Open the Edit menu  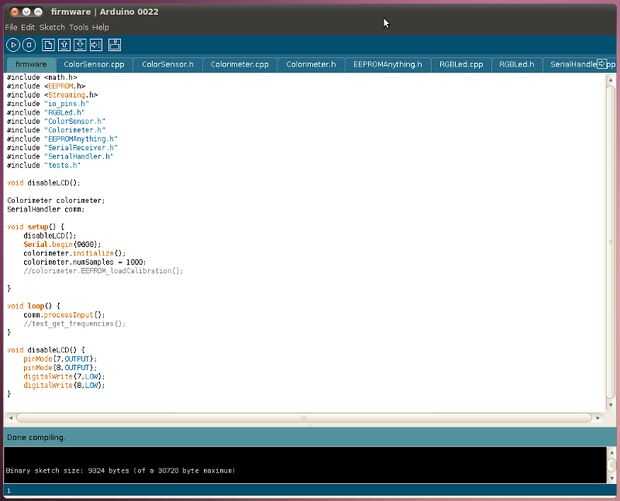(x=28, y=27)
